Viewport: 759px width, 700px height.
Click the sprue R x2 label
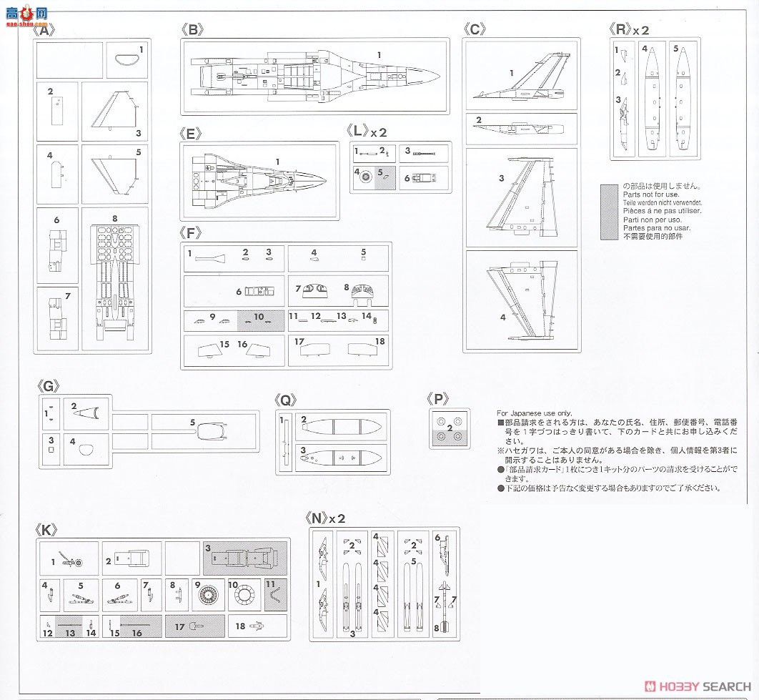coord(628,29)
